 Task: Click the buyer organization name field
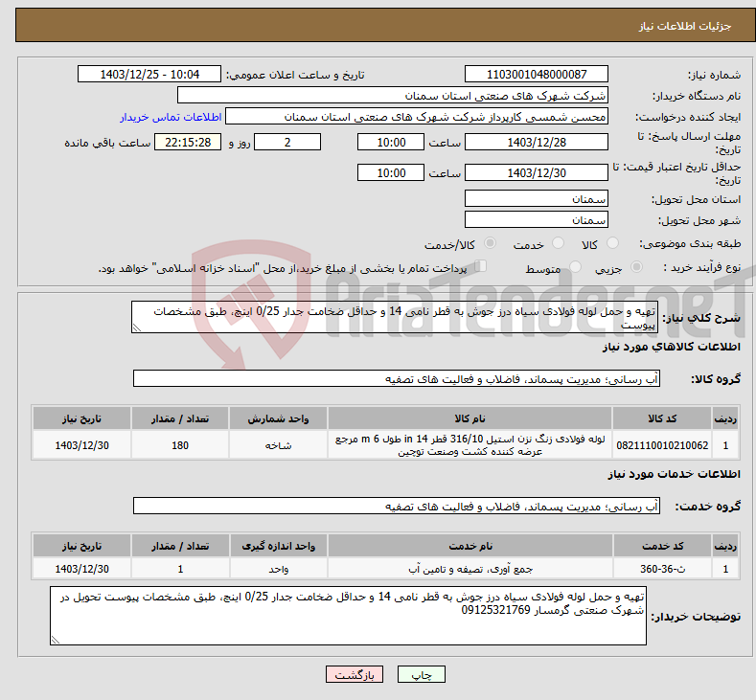pyautogui.click(x=393, y=96)
